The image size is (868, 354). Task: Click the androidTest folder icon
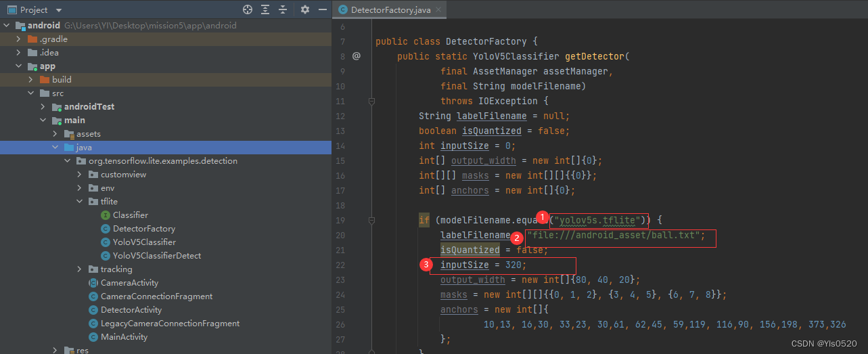pyautogui.click(x=57, y=107)
